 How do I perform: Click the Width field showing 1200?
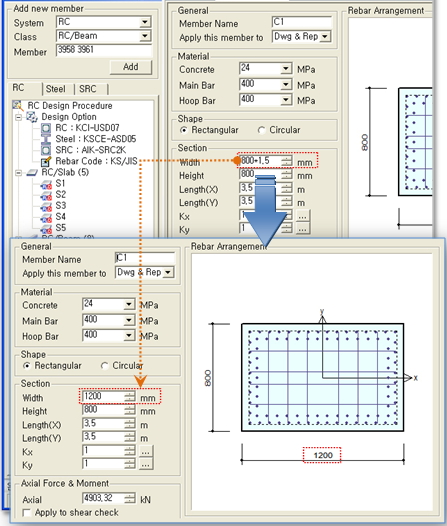tap(109, 396)
